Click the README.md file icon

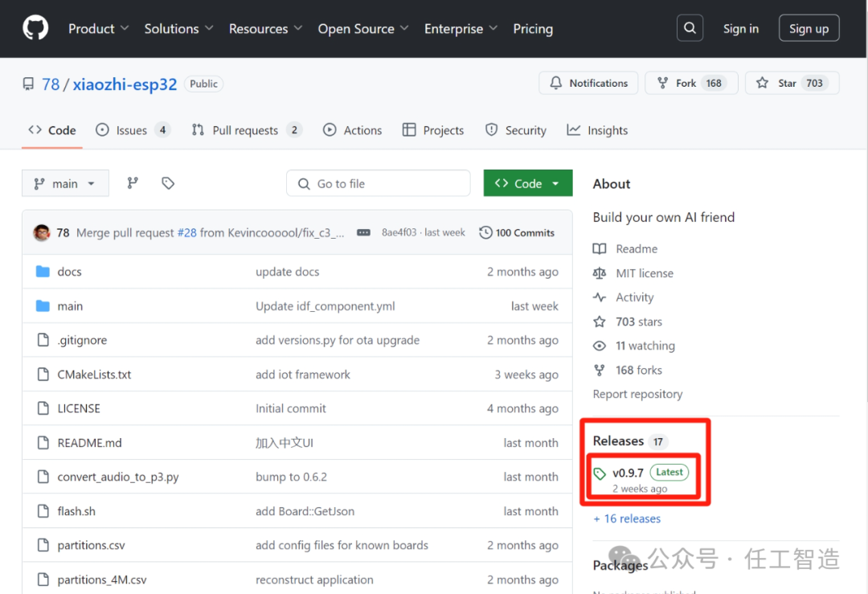[43, 442]
